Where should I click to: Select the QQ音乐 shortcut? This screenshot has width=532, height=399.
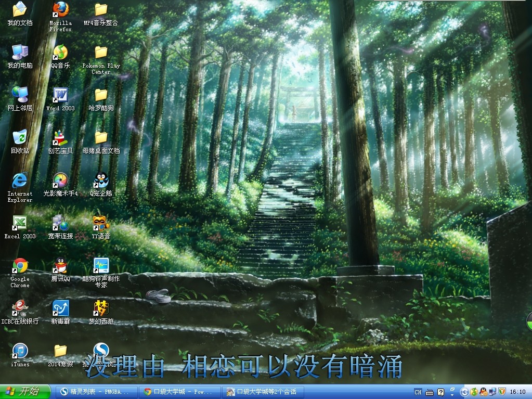[x=60, y=56]
